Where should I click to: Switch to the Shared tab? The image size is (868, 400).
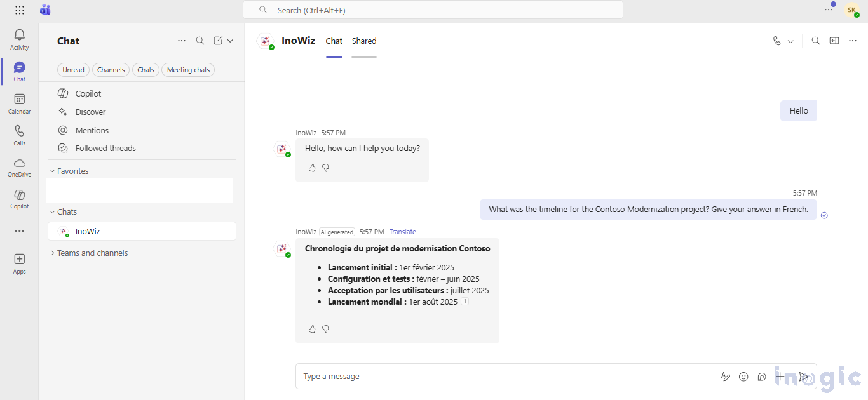coord(363,41)
